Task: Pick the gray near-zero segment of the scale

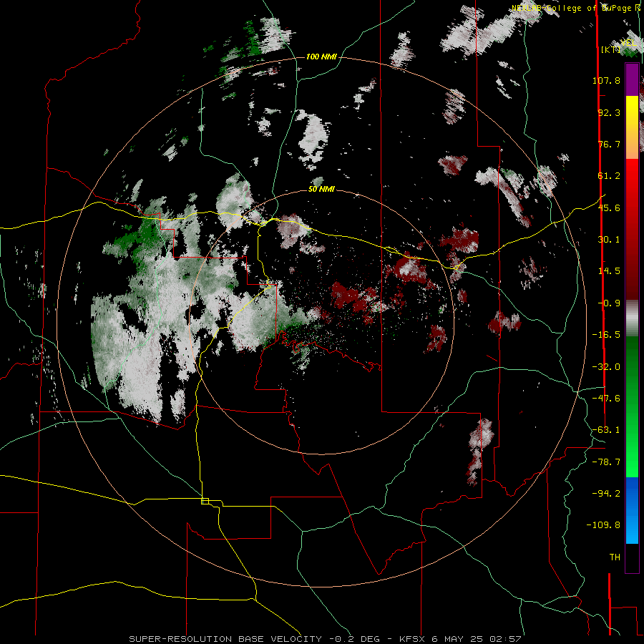Action: (632, 318)
